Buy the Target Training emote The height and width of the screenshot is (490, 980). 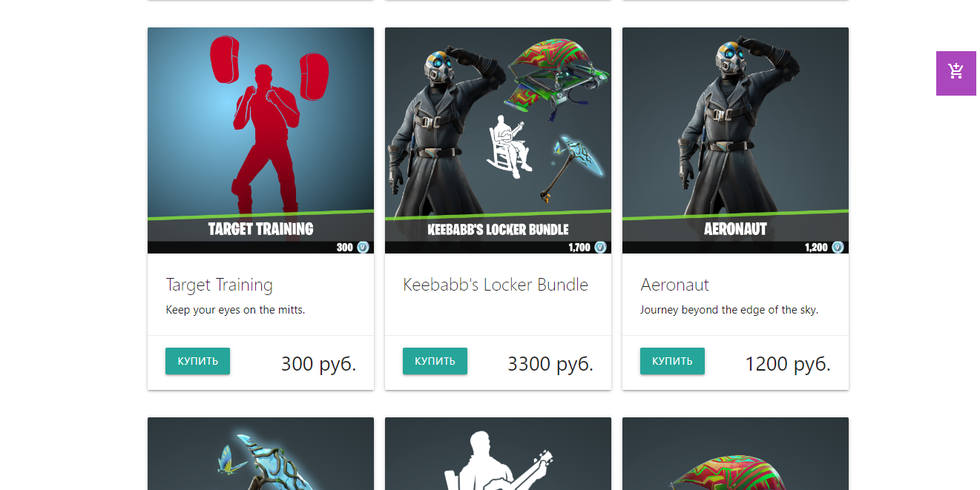pos(197,361)
